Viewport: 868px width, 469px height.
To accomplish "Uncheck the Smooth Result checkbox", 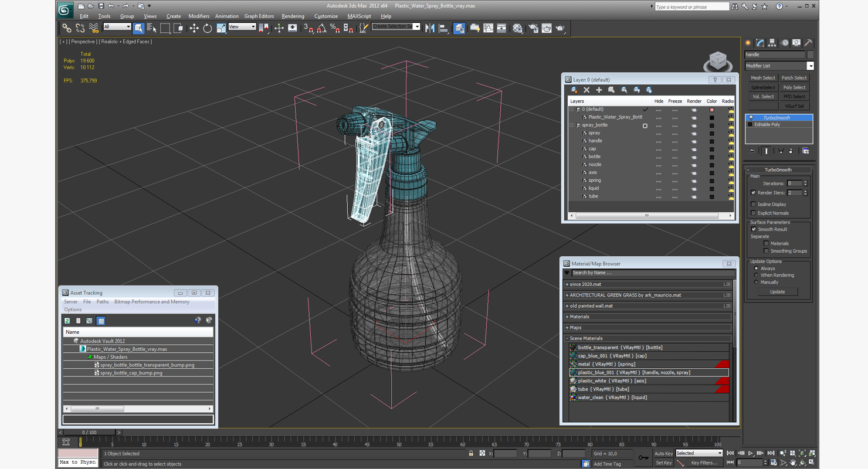I will 754,229.
